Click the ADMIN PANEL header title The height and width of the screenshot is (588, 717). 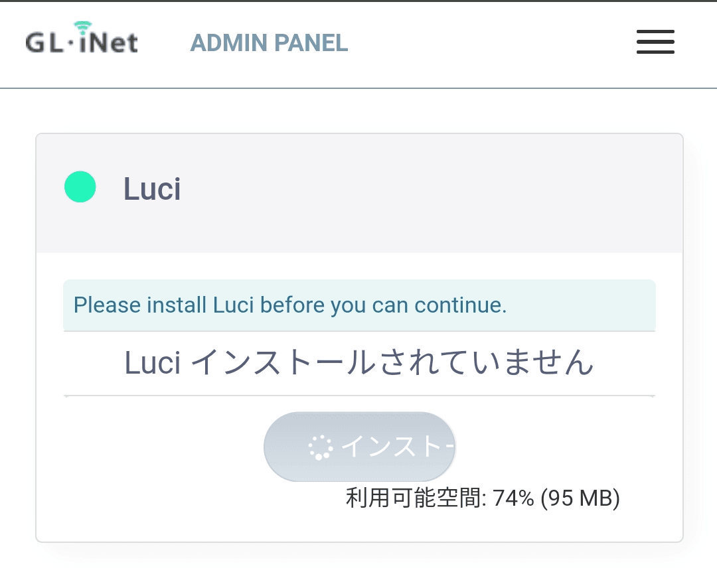coord(269,43)
